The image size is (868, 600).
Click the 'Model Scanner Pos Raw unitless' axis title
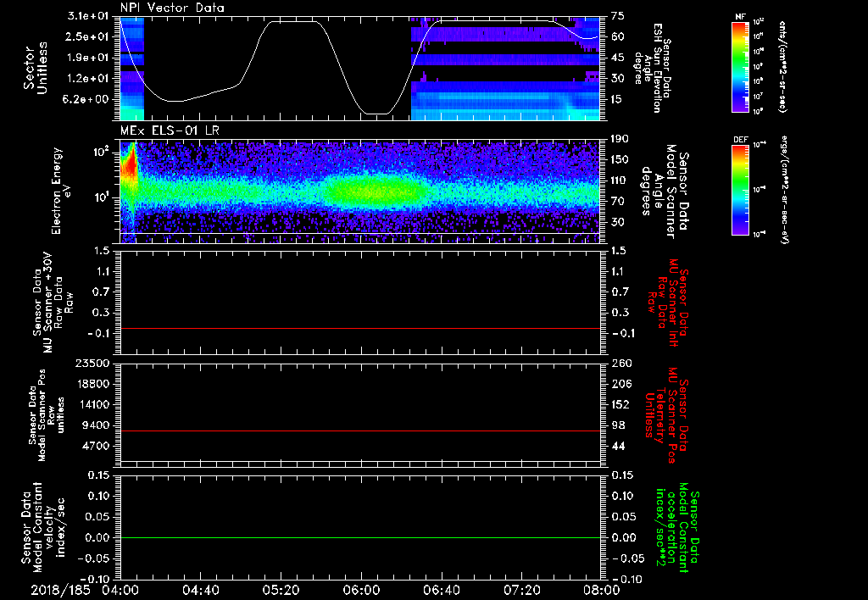click(x=47, y=415)
